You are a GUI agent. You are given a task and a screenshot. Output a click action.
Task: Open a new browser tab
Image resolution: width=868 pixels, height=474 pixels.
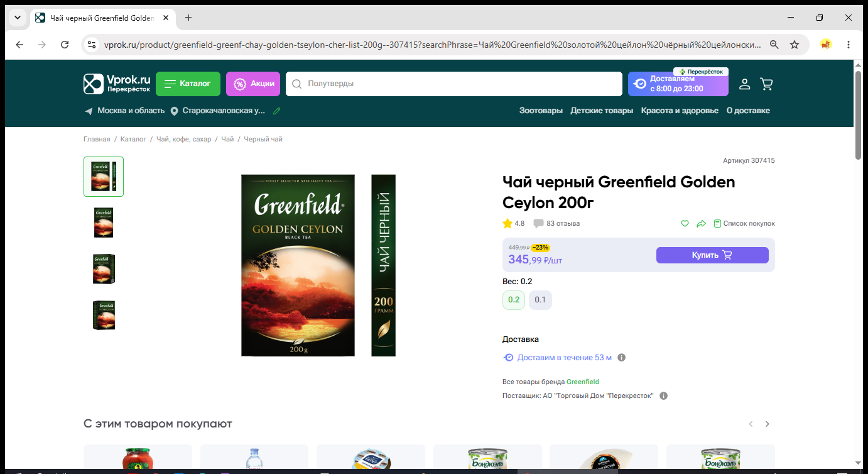(x=188, y=18)
